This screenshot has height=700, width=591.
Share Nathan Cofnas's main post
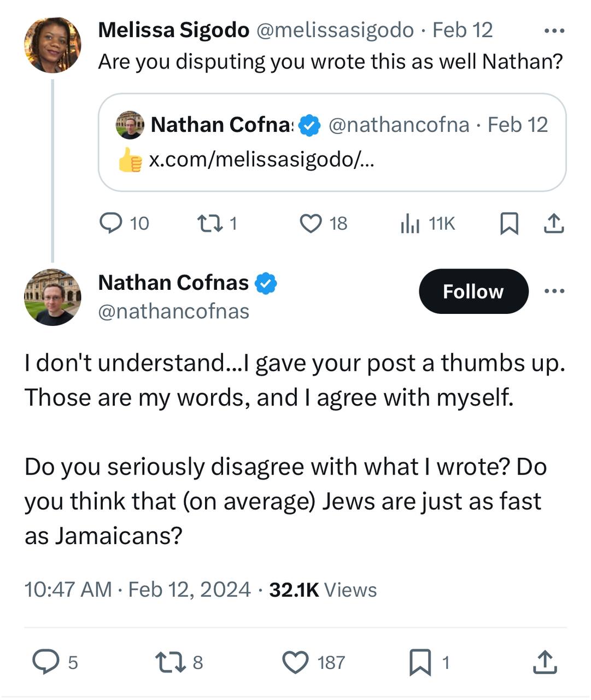point(545,662)
